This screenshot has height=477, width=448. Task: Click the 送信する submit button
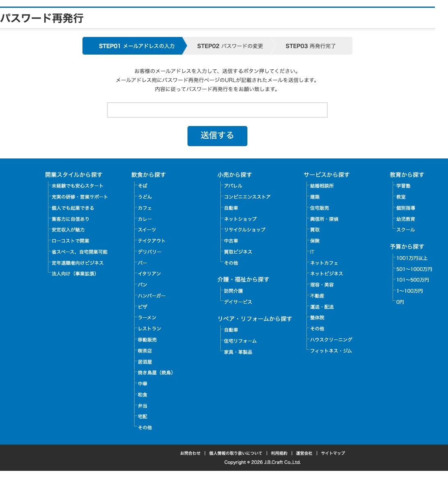tap(217, 136)
